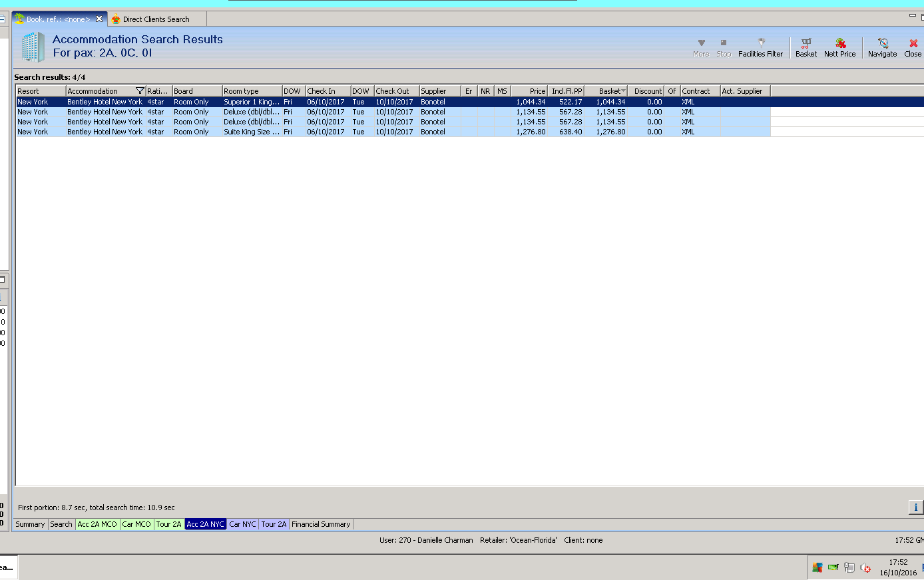Viewport: 924px width, 580px height.
Task: Close the Book ref tab with X
Action: (x=99, y=19)
